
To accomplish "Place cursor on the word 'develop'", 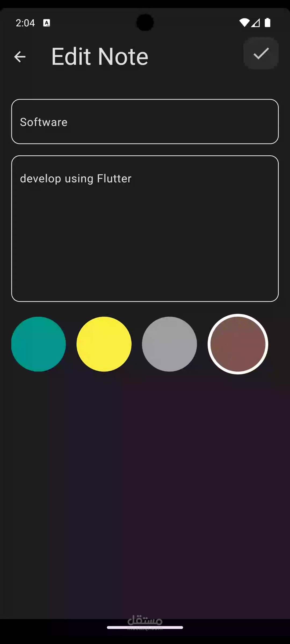I will coord(41,179).
